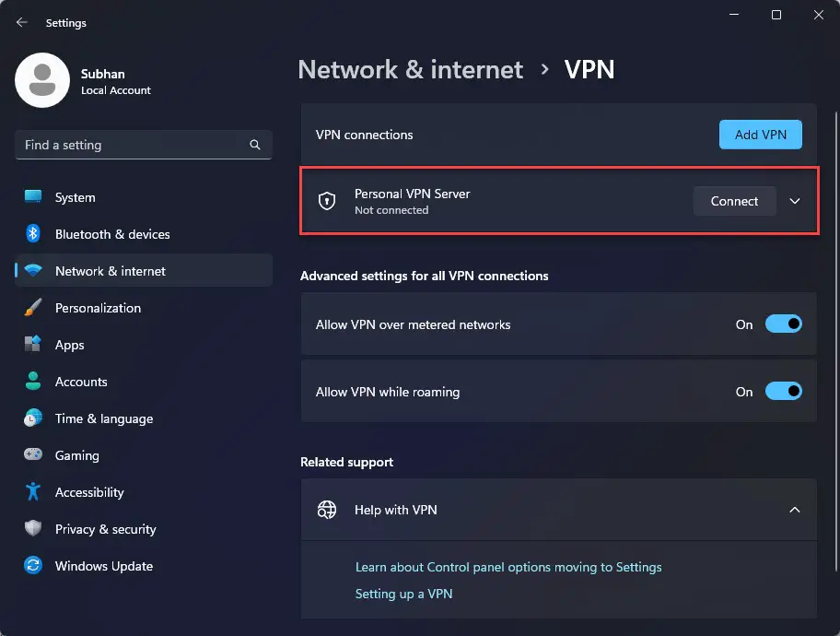Click the Personalization paintbrush icon
The width and height of the screenshot is (840, 636).
[33, 308]
